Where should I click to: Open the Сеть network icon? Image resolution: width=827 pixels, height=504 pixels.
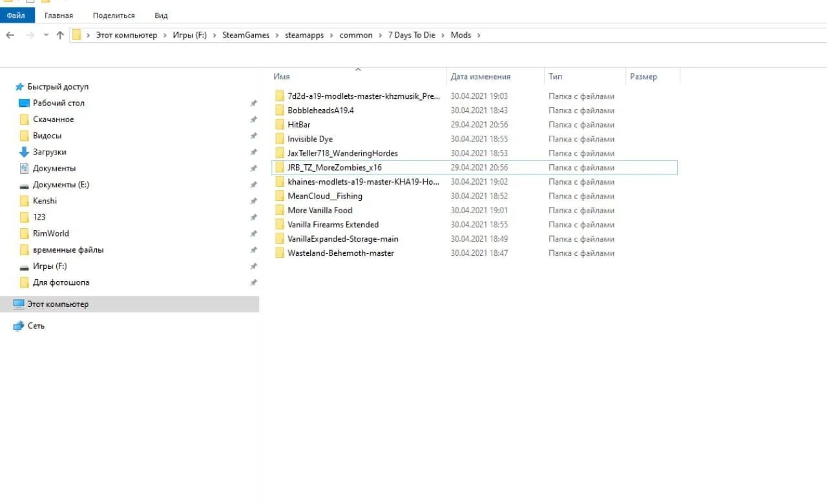19,326
